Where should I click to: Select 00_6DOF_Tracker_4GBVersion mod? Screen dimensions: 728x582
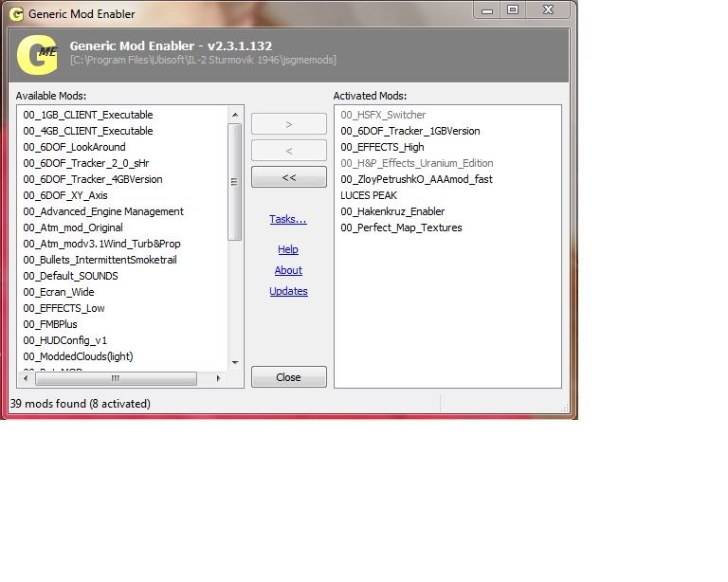(93, 179)
